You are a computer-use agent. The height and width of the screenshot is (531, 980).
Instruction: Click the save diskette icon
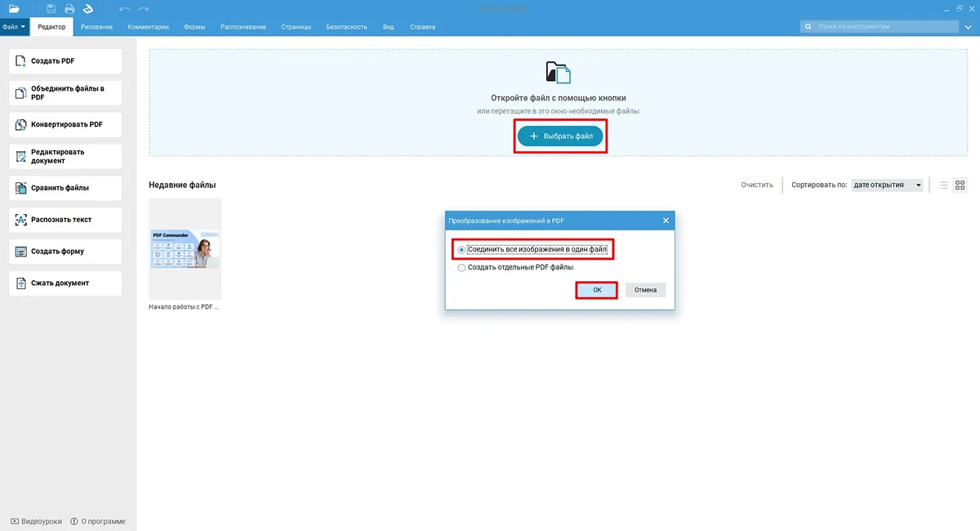pyautogui.click(x=51, y=9)
